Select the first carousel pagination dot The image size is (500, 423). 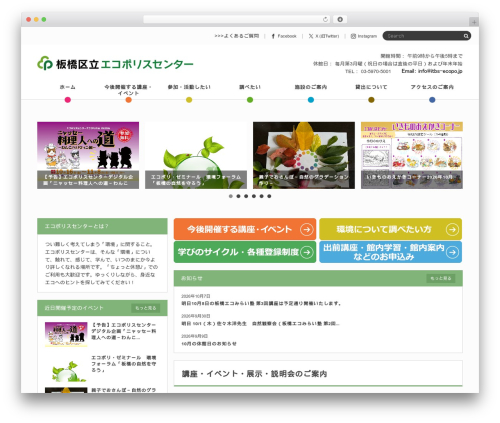(x=231, y=196)
